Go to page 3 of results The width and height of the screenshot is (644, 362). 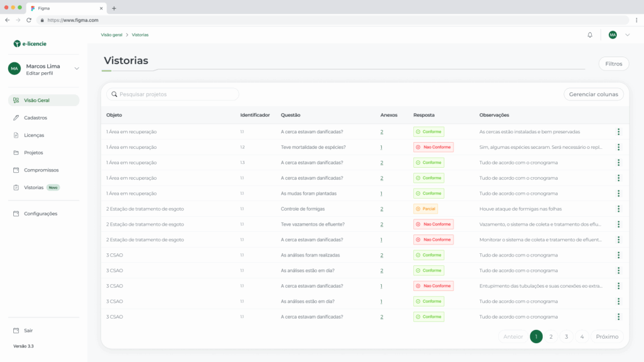pyautogui.click(x=567, y=337)
